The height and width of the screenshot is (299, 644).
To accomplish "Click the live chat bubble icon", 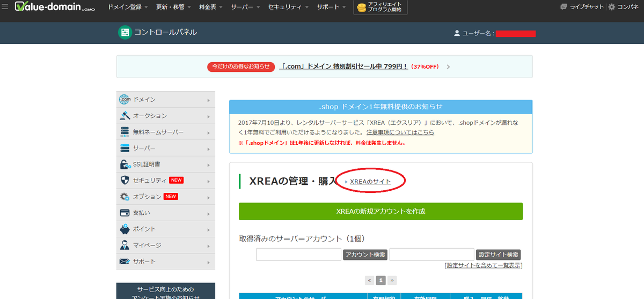I will coord(563,7).
